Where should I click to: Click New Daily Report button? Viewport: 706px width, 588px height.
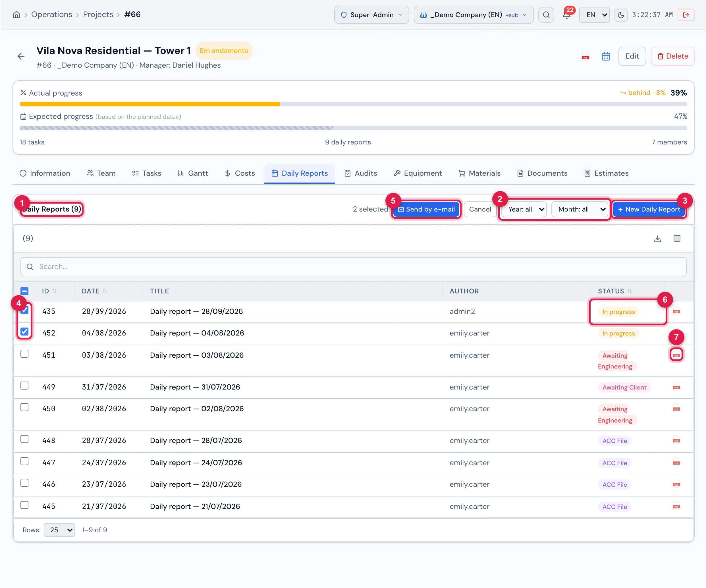click(649, 209)
